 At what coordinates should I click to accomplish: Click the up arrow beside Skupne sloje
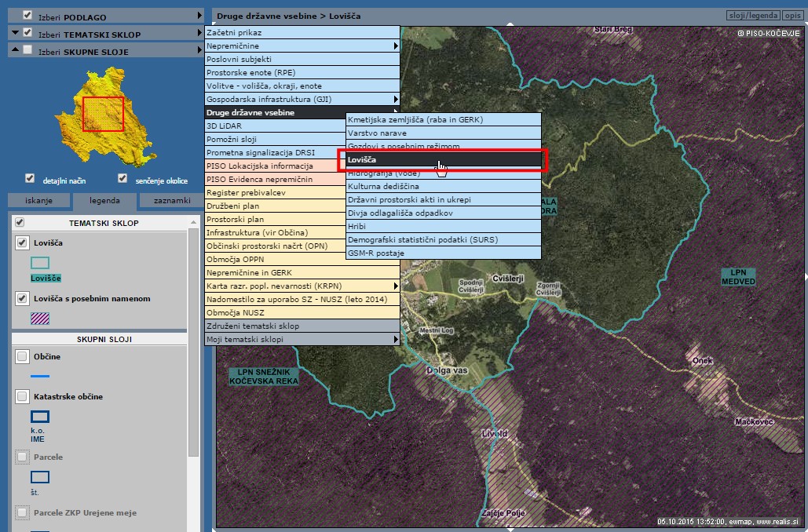[13, 50]
